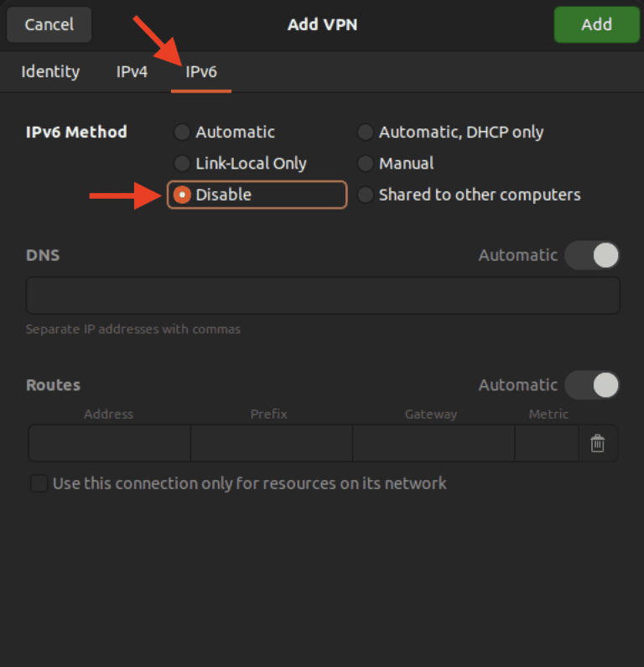This screenshot has height=667, width=644.
Task: Click the DNS address input field
Action: click(323, 296)
